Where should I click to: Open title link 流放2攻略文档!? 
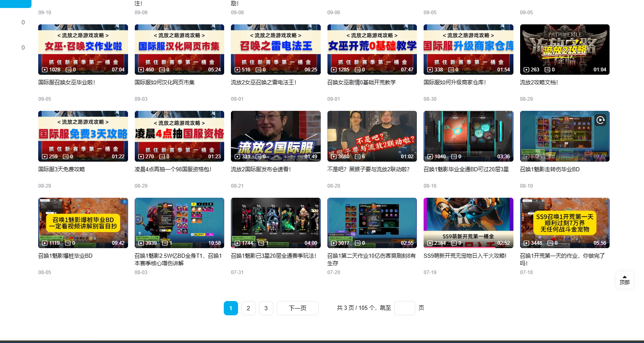tap(539, 82)
